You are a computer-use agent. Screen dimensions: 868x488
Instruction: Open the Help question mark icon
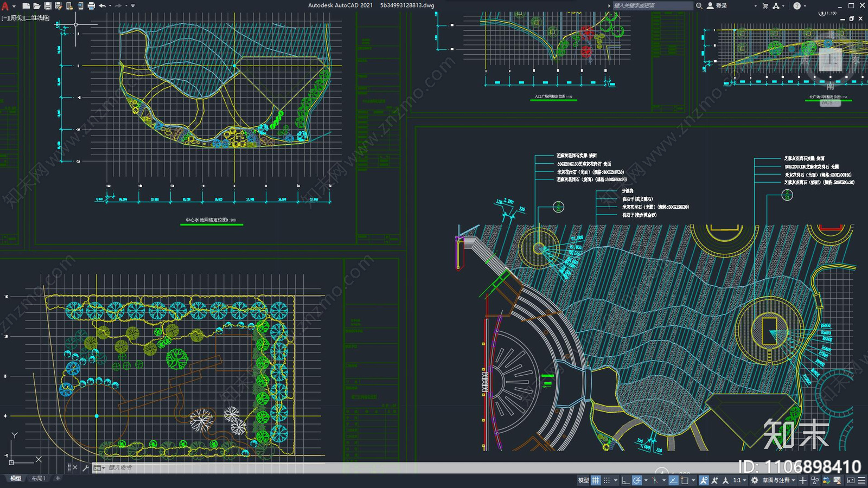point(797,5)
